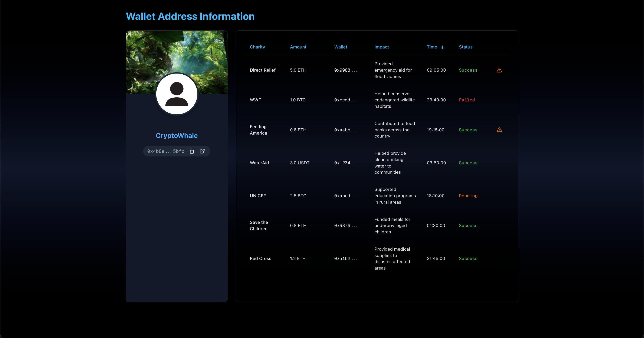Sort by the Wallet column header
The height and width of the screenshot is (338, 644).
[x=341, y=47]
